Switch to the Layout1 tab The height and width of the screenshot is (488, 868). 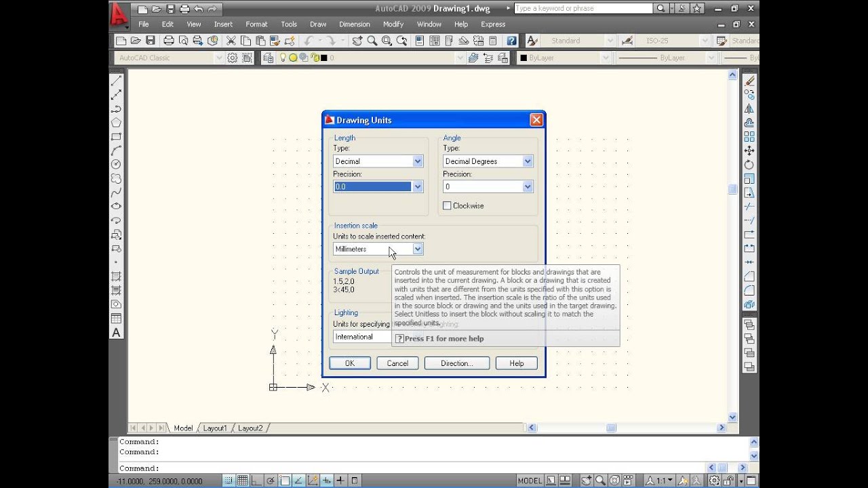215,428
